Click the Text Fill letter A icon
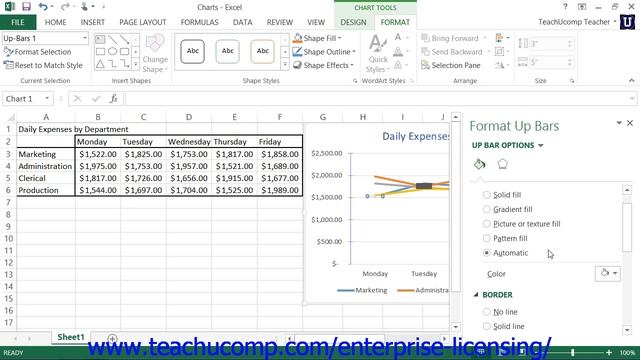 pos(398,38)
